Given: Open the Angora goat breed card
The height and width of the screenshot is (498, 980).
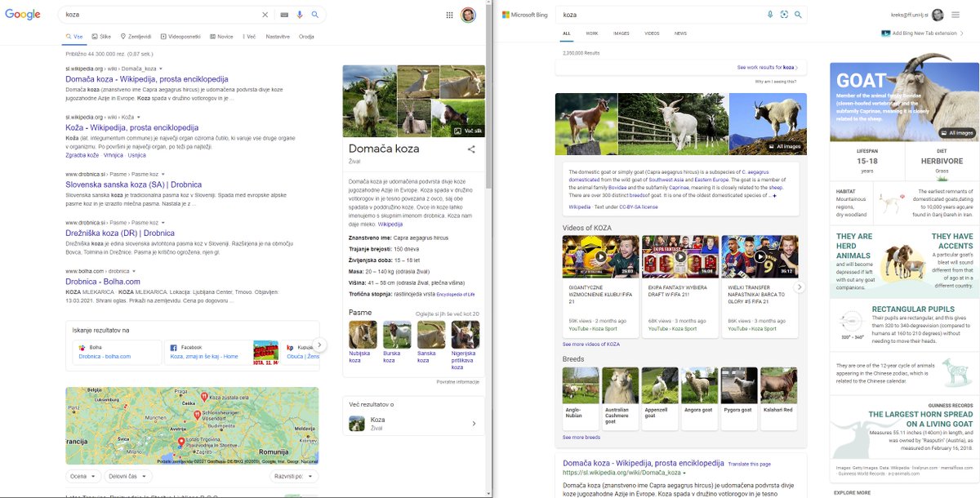Looking at the screenshot, I should pyautogui.click(x=699, y=398).
